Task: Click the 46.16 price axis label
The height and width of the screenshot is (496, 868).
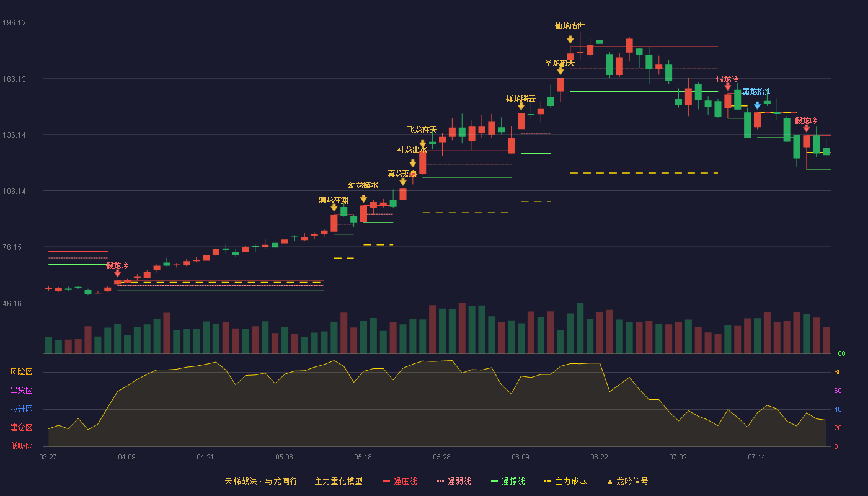Action: pyautogui.click(x=14, y=304)
